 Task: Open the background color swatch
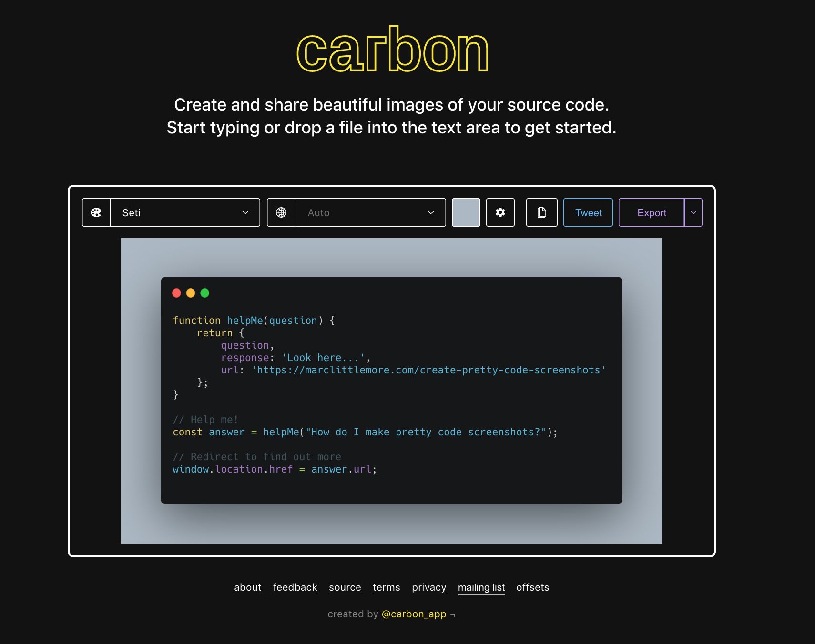point(466,212)
